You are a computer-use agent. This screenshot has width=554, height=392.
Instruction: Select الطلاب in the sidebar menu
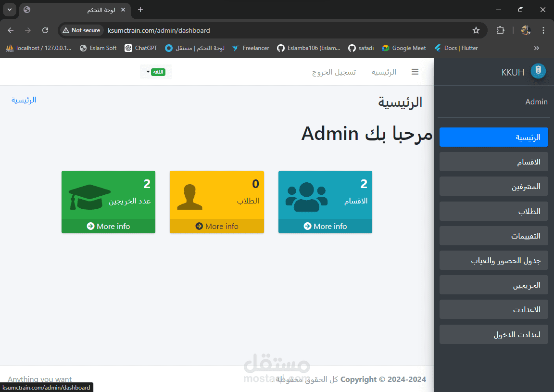tap(493, 211)
